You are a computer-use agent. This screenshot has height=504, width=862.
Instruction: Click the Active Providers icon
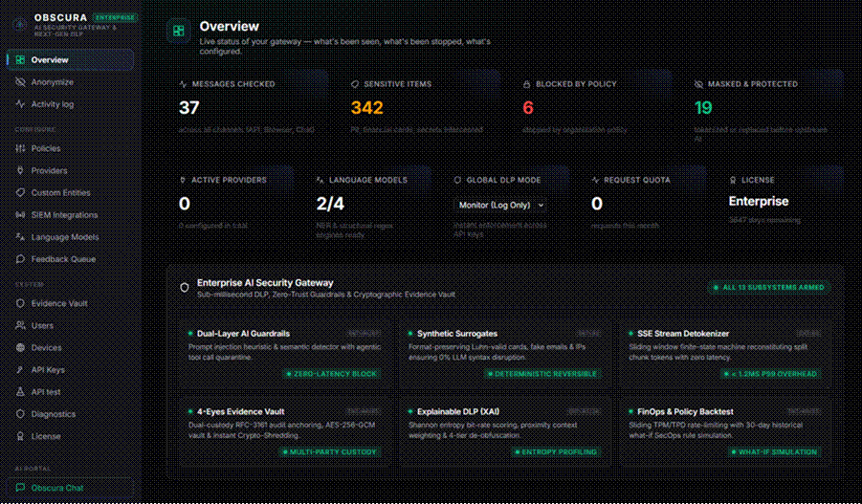point(183,181)
